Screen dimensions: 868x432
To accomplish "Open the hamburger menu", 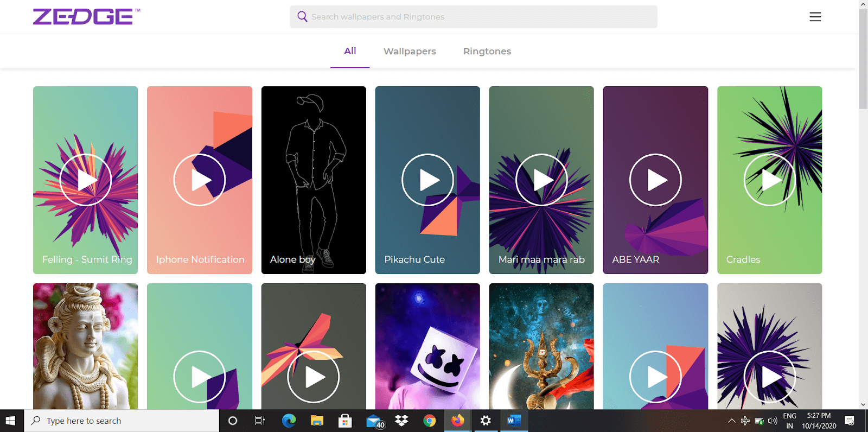I will (815, 17).
